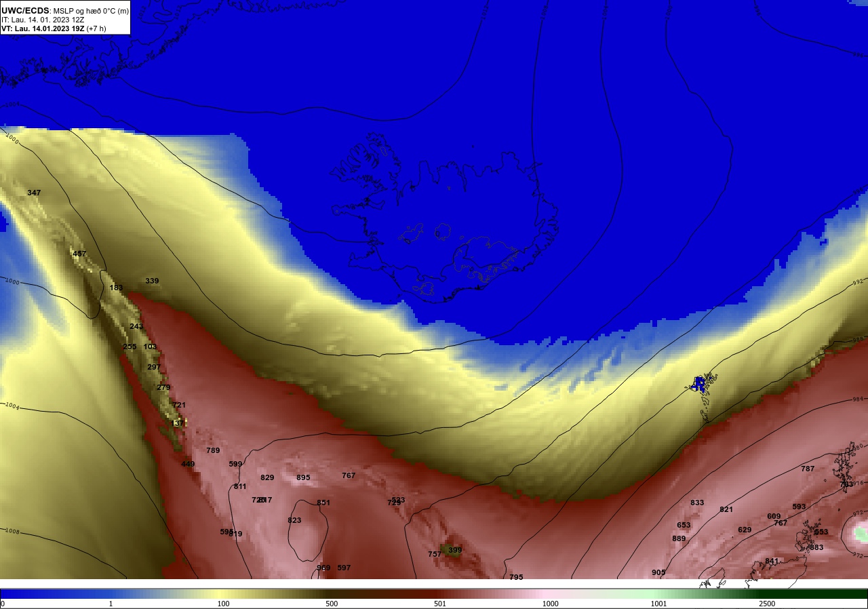Click the map value 721

coord(179,405)
